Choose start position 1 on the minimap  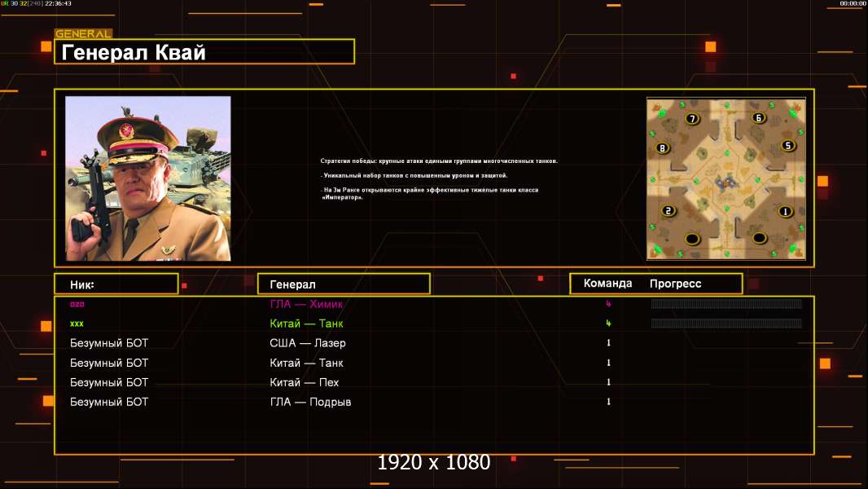(x=785, y=211)
